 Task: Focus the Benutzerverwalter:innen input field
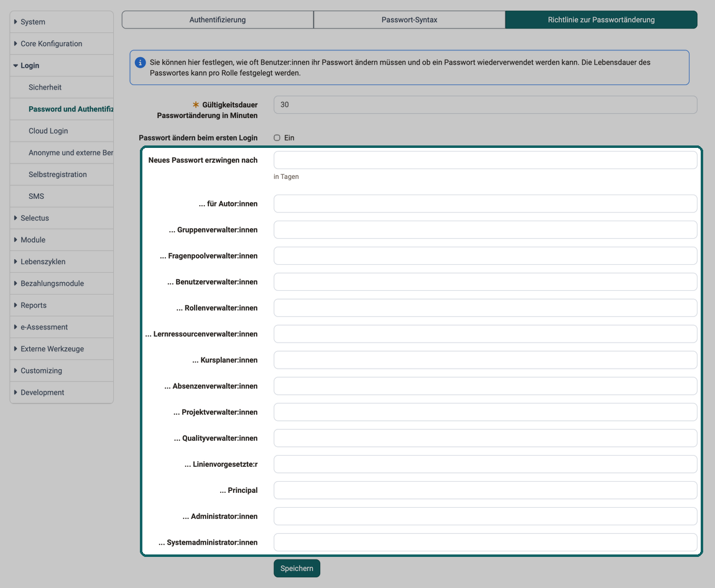485,282
